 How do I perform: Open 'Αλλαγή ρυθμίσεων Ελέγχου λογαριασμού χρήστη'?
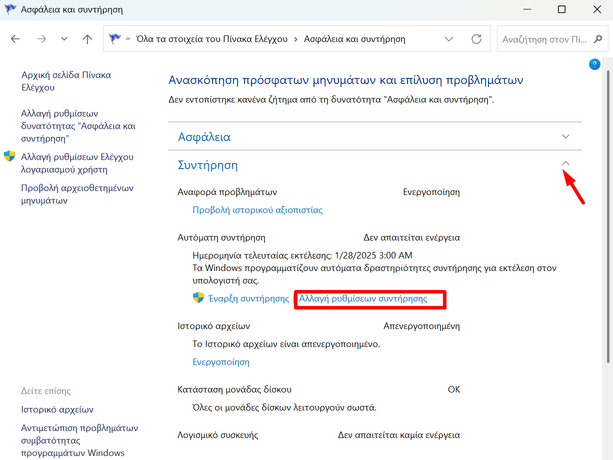click(x=77, y=163)
